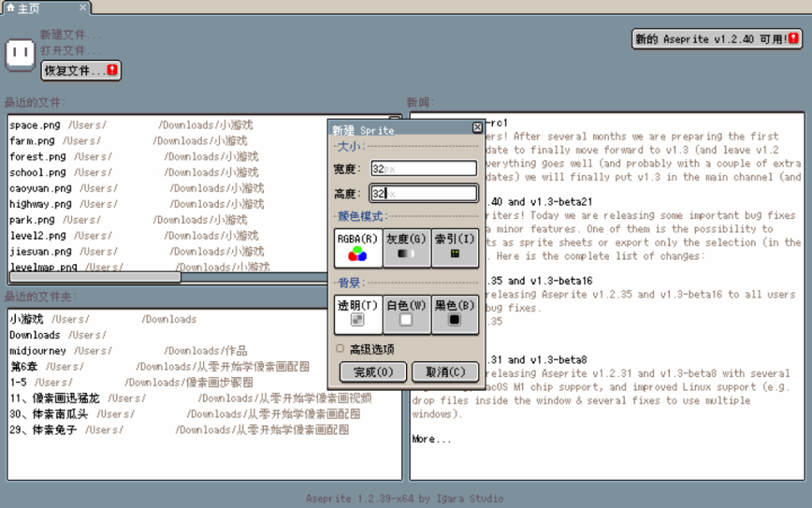Screen dimensions: 812x508
Task: Click the new Aseprite v1.2.40 available notice
Action: coord(716,39)
